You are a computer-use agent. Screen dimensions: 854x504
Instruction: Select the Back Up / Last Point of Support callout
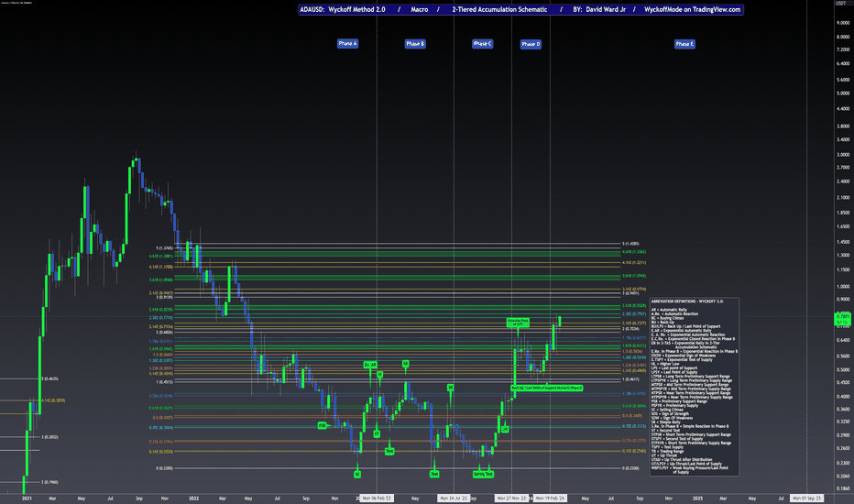546,388
